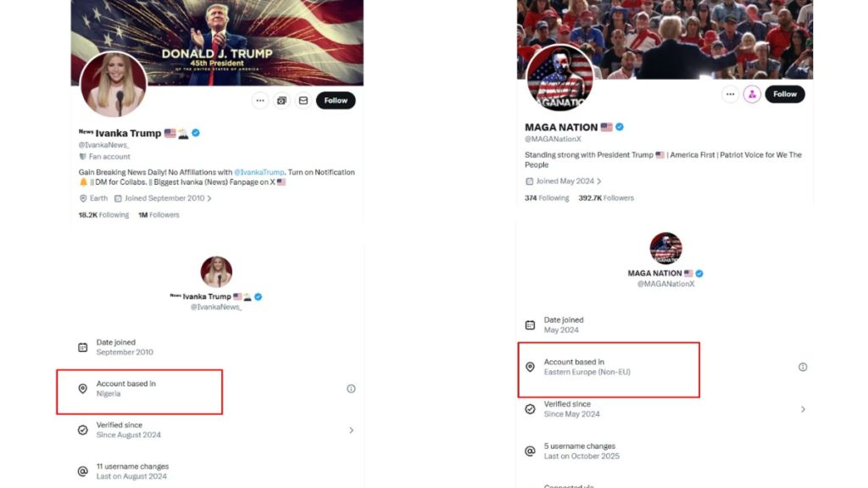Expand Joined May 2024 chevron
The image size is (868, 488).
click(x=599, y=181)
